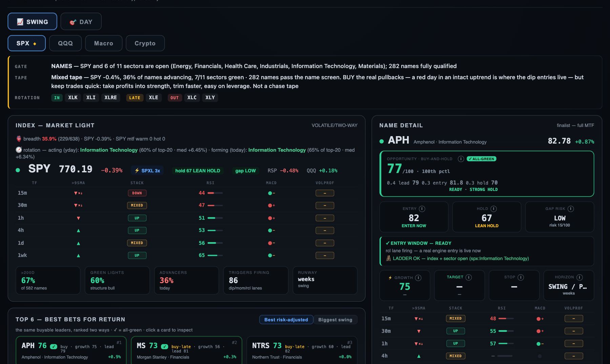Click the "VOLATILE/TWO-WAY" market label
Screen dimensions: 610x364
334,125
